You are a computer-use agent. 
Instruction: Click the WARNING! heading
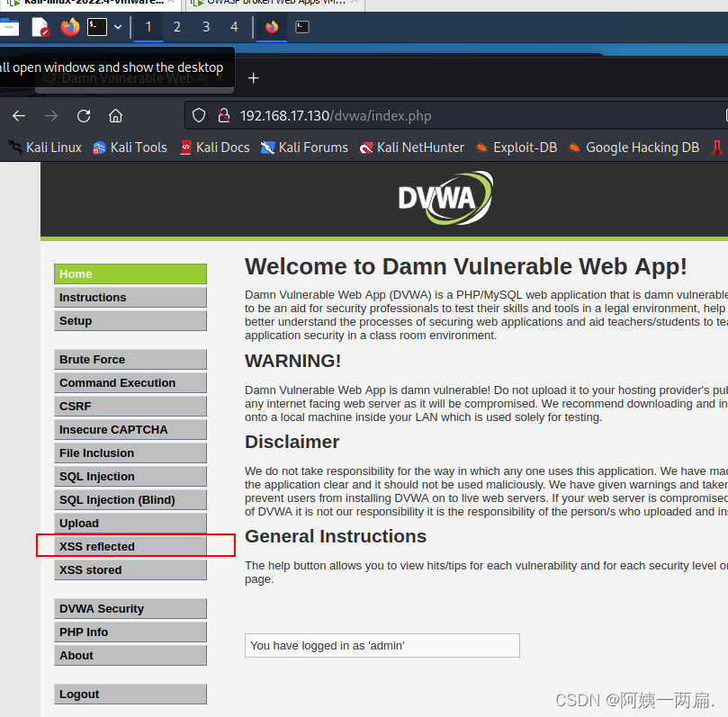pos(293,361)
